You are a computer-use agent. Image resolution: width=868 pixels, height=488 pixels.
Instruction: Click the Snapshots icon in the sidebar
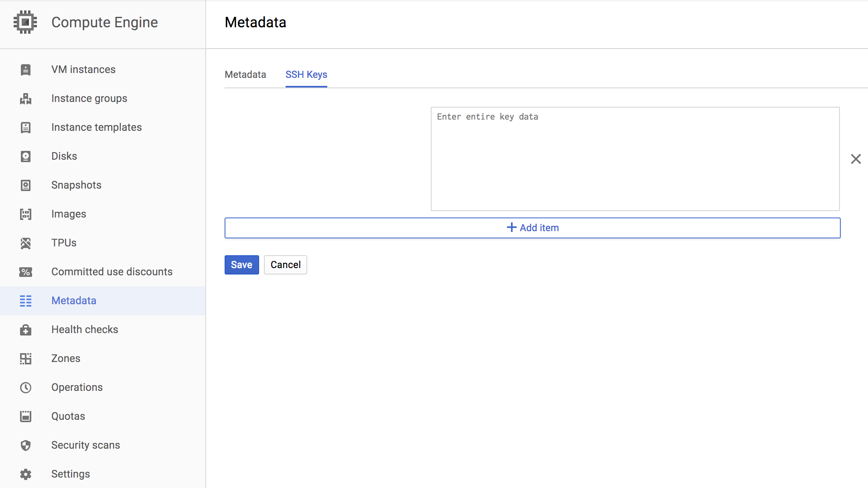tap(26, 185)
